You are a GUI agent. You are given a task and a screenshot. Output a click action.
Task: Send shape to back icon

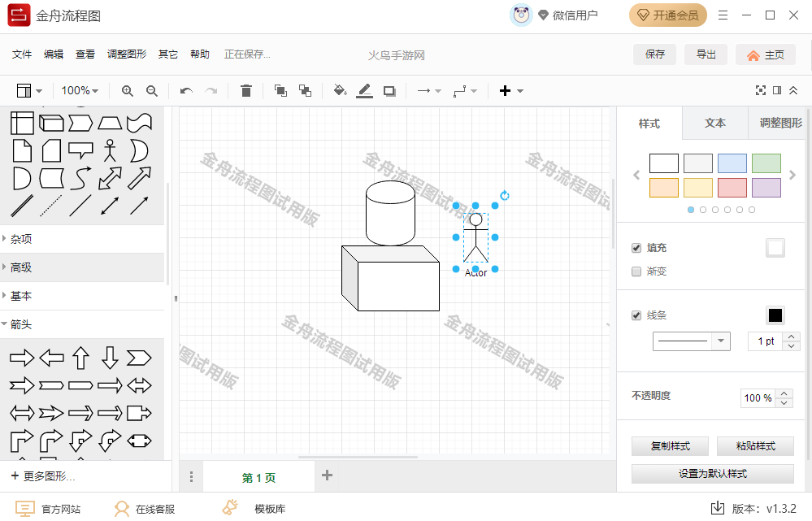click(x=305, y=91)
